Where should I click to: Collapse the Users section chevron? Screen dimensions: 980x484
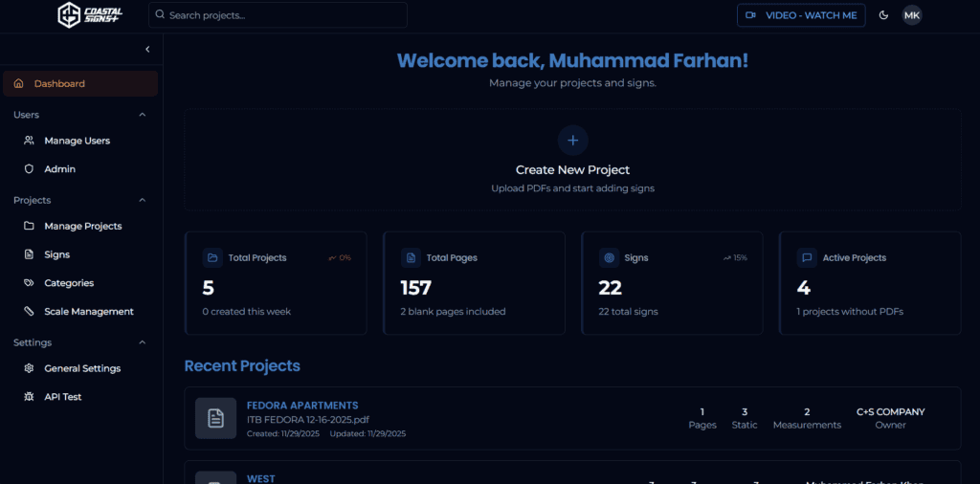143,115
